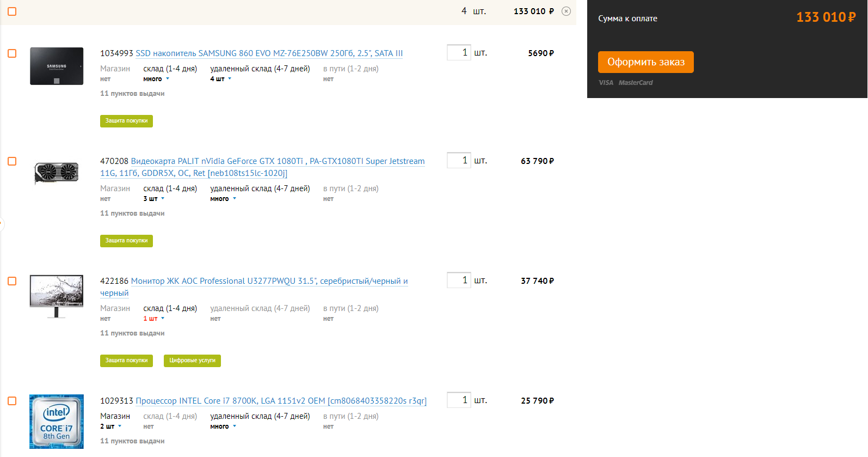
Task: Click 'Защита покупки' button under the video card
Action: point(126,241)
